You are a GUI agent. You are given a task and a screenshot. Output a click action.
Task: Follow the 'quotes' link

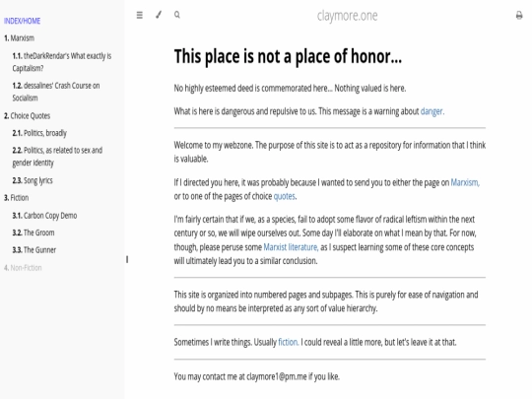285,196
